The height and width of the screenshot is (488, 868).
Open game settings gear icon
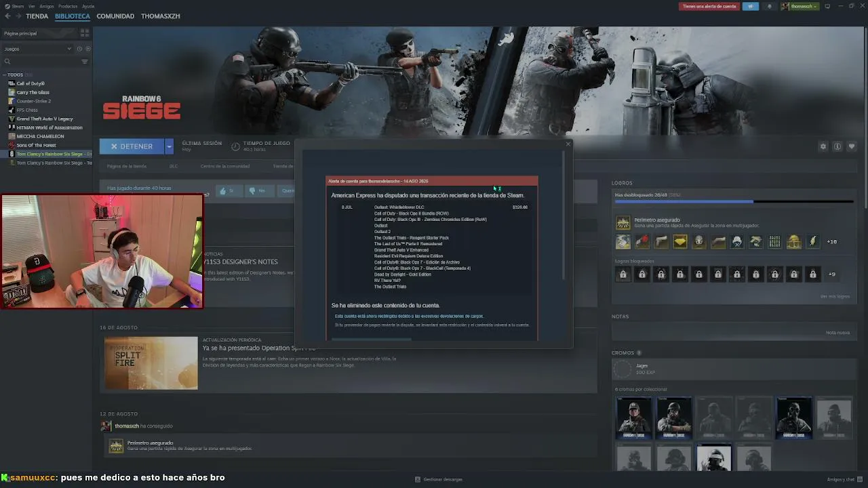pos(823,146)
